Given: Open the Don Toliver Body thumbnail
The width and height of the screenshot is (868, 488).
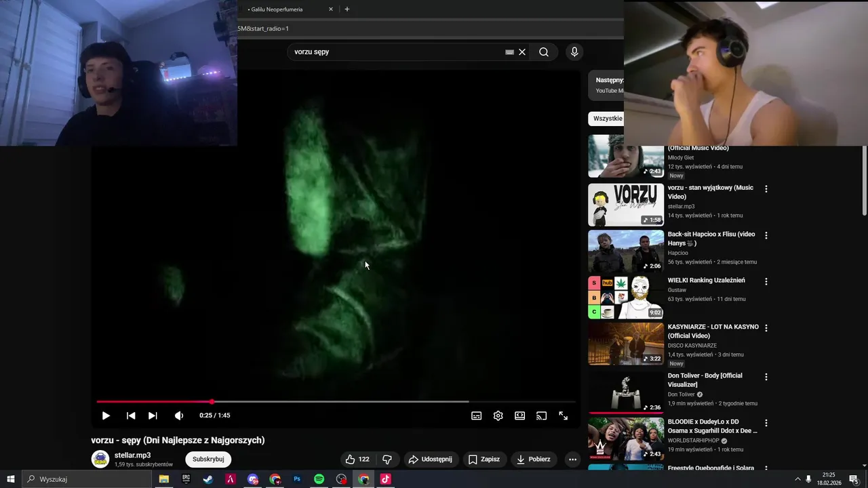Looking at the screenshot, I should [x=626, y=392].
